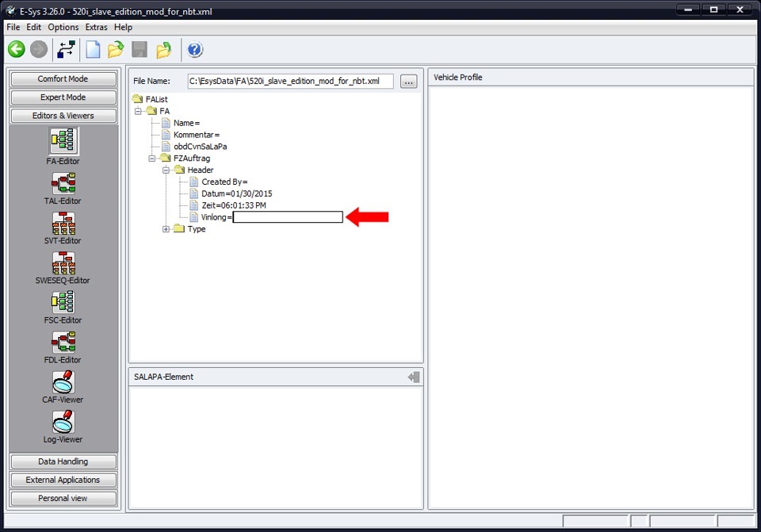The width and height of the screenshot is (761, 532).
Task: Minimize the E-Sys window
Action: tap(688, 10)
